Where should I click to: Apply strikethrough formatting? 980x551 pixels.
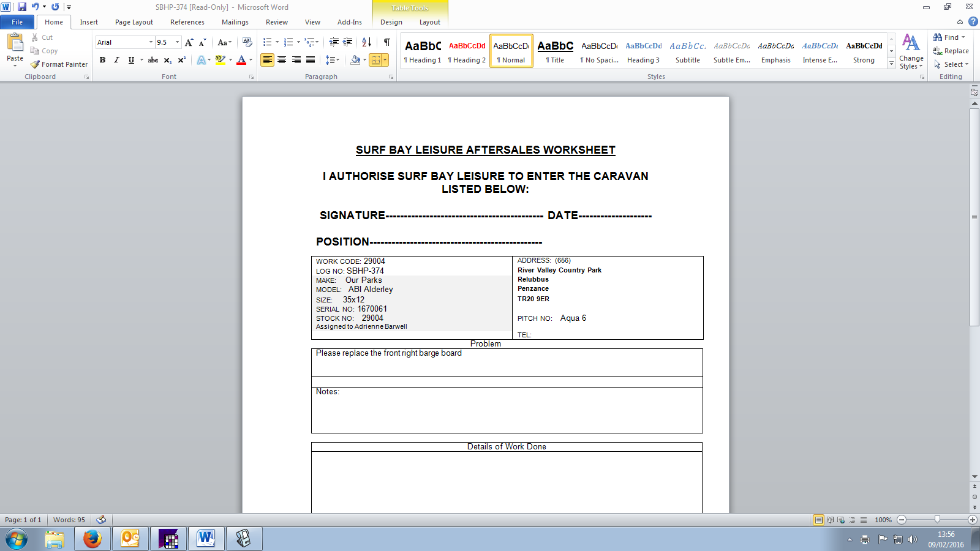click(x=153, y=60)
